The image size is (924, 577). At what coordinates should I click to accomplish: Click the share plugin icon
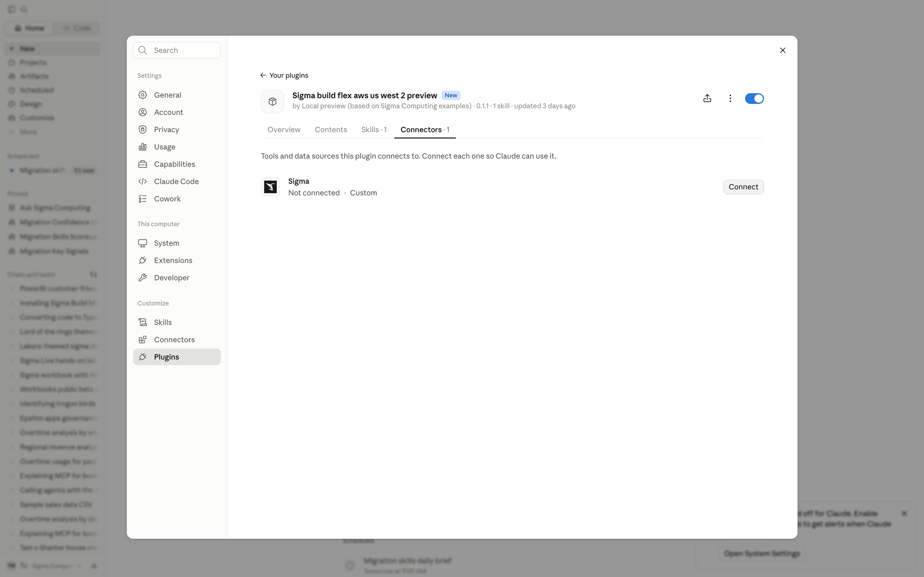pos(707,98)
